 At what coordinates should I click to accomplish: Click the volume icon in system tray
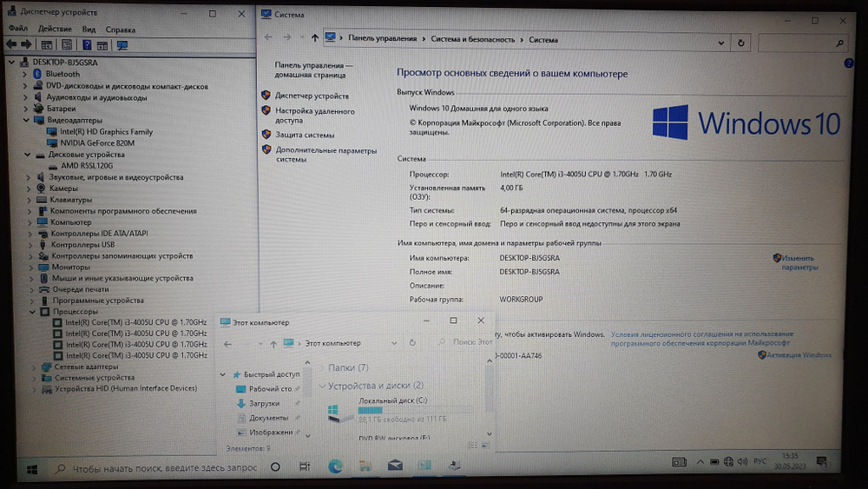tap(742, 462)
